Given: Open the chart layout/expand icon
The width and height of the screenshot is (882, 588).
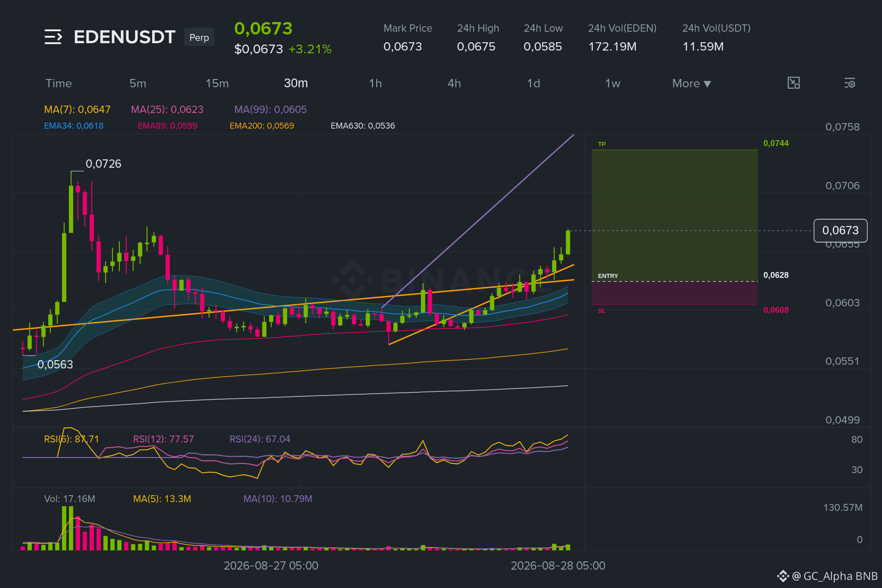Looking at the screenshot, I should point(793,83).
